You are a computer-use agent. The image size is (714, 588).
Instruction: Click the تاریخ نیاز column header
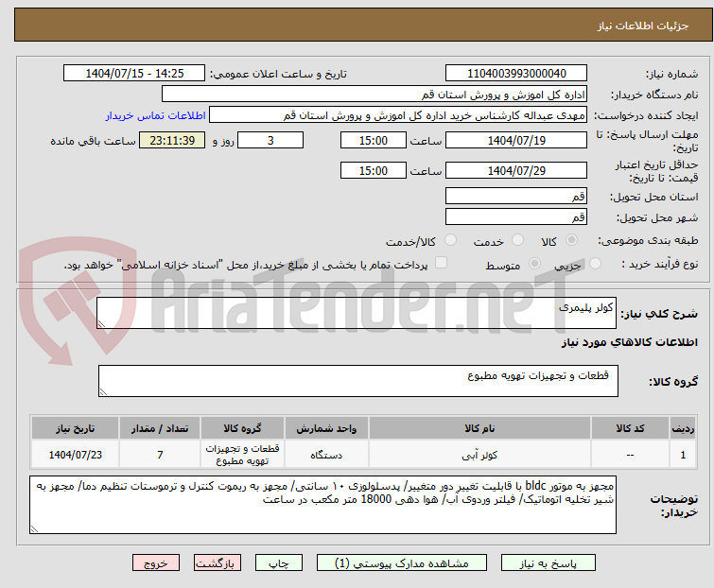tap(75, 428)
